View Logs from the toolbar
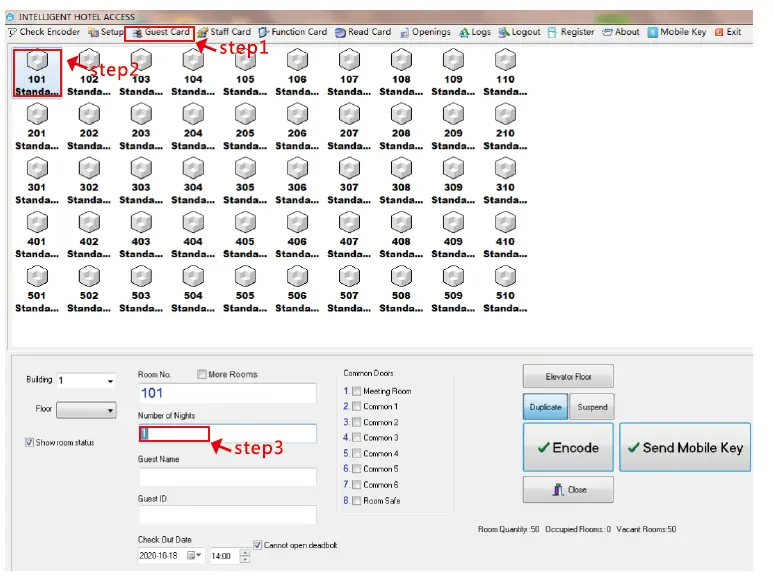Image resolution: width=773 pixels, height=581 pixels. [475, 32]
